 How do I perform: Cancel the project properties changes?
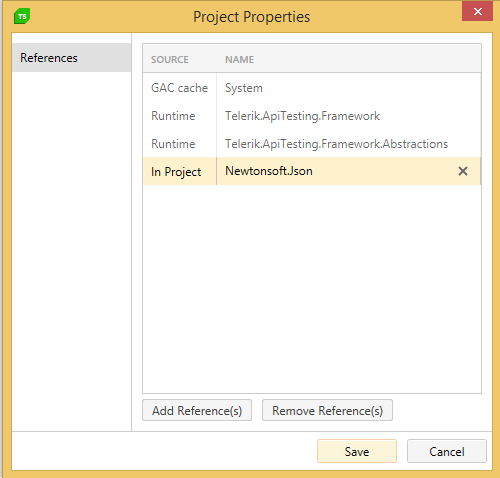pos(447,451)
